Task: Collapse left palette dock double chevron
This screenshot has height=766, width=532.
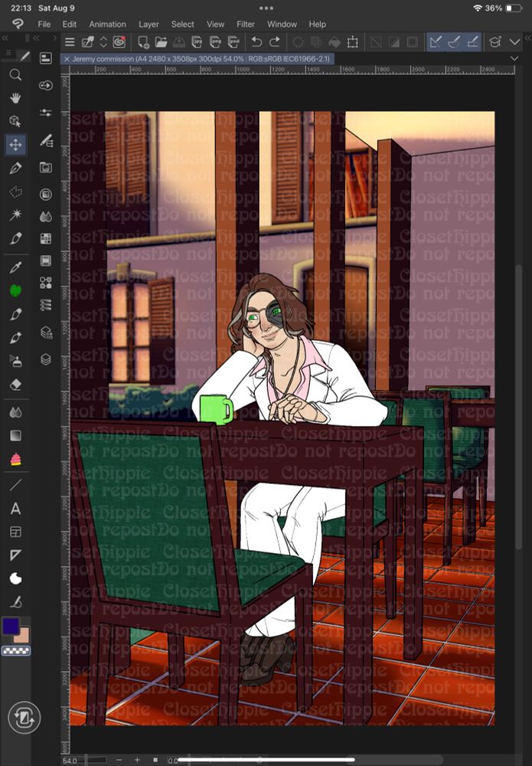Action: (x=5, y=38)
